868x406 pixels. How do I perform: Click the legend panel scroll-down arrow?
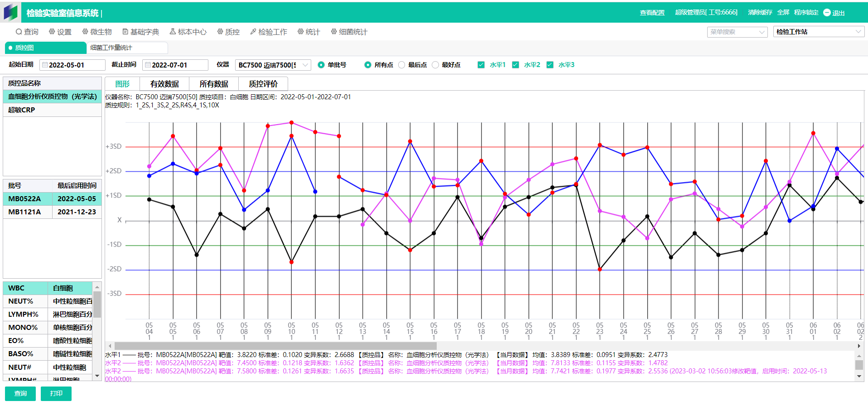click(x=859, y=376)
